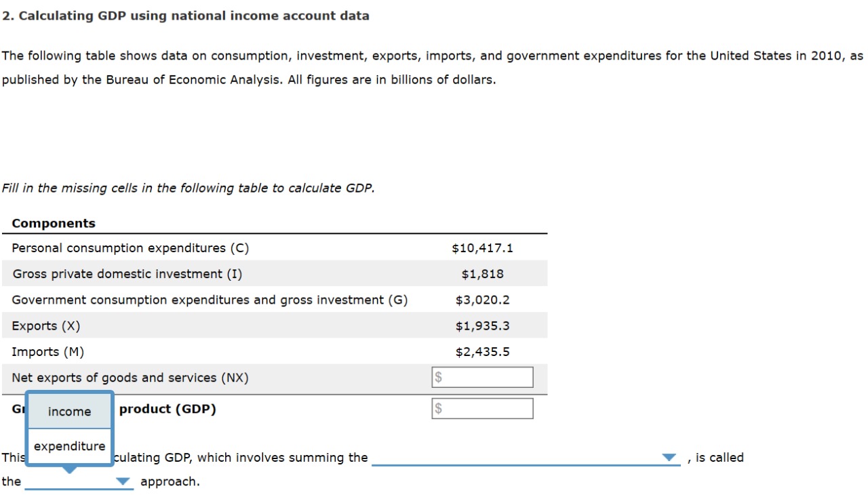Click the $1,935.3 exports value
The height and width of the screenshot is (495, 868).
(x=483, y=326)
